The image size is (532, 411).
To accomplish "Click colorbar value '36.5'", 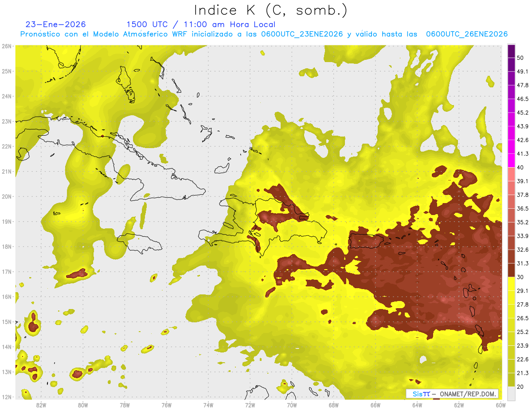I will (x=523, y=208).
